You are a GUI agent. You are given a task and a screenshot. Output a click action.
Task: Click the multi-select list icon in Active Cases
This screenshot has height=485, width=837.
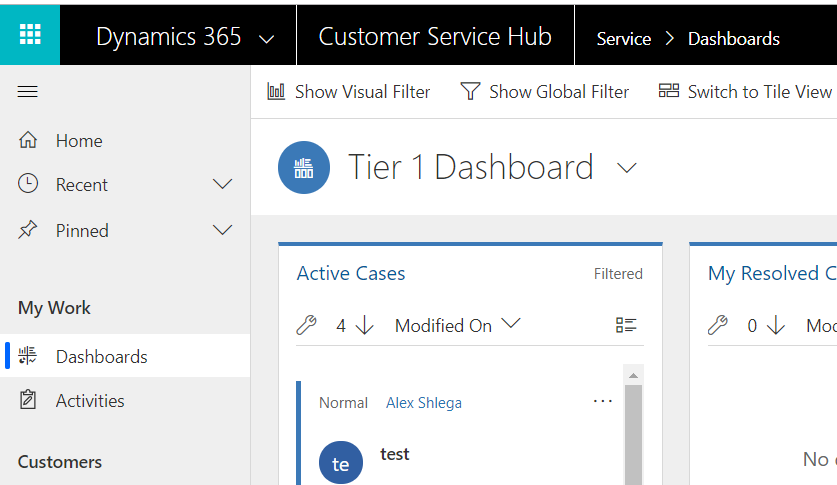pyautogui.click(x=626, y=325)
